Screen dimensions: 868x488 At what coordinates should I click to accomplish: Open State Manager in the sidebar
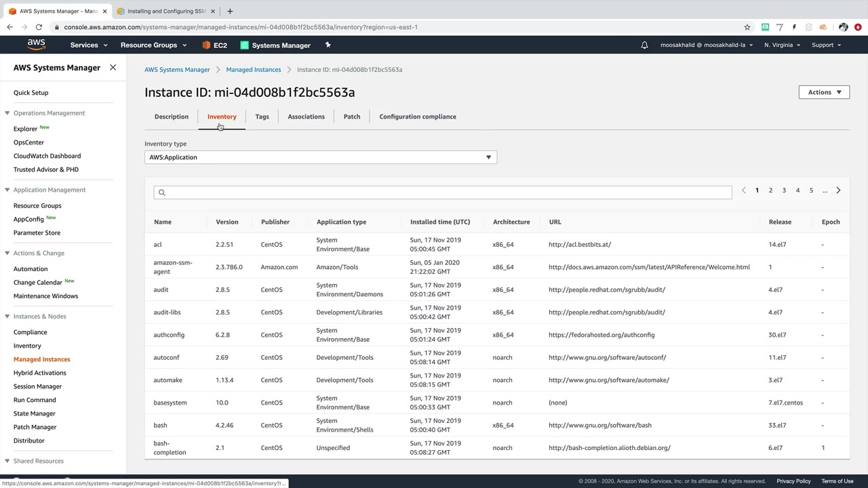pos(34,413)
